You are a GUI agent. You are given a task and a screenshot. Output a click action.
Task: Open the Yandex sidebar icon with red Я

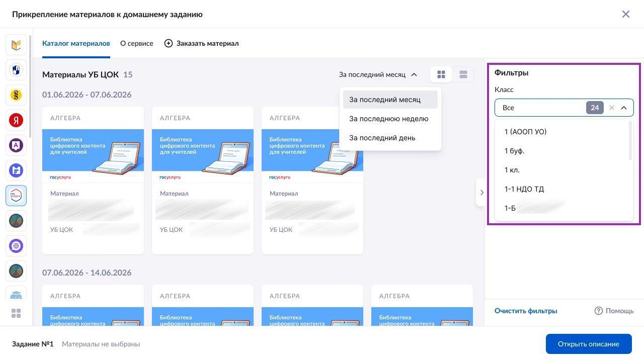pos(16,120)
